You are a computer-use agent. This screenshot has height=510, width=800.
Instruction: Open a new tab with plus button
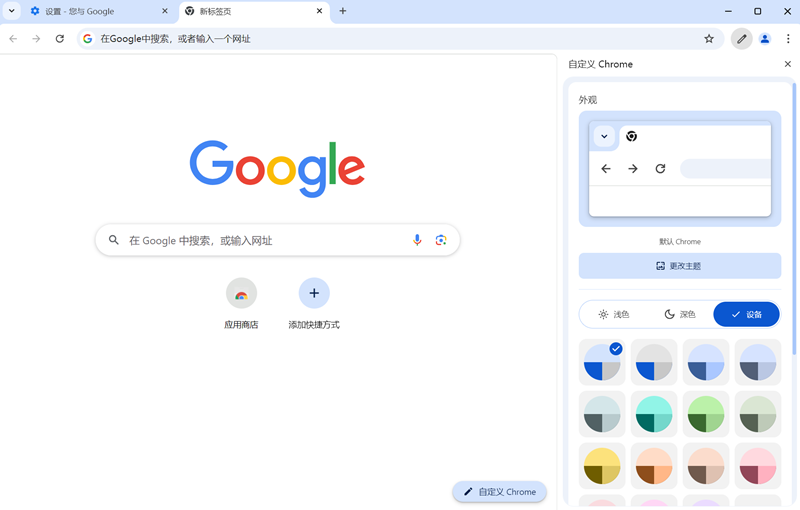343,11
